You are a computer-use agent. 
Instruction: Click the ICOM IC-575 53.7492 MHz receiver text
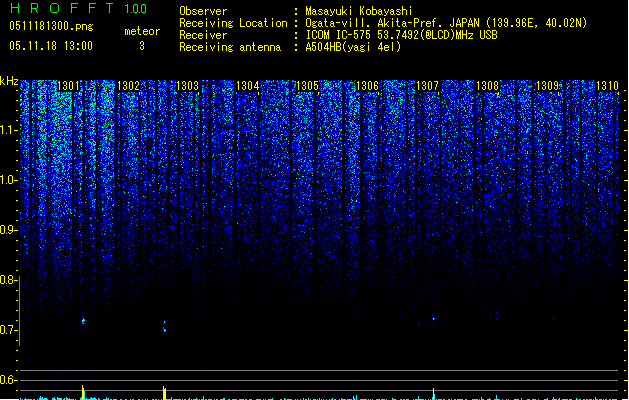(x=401, y=35)
